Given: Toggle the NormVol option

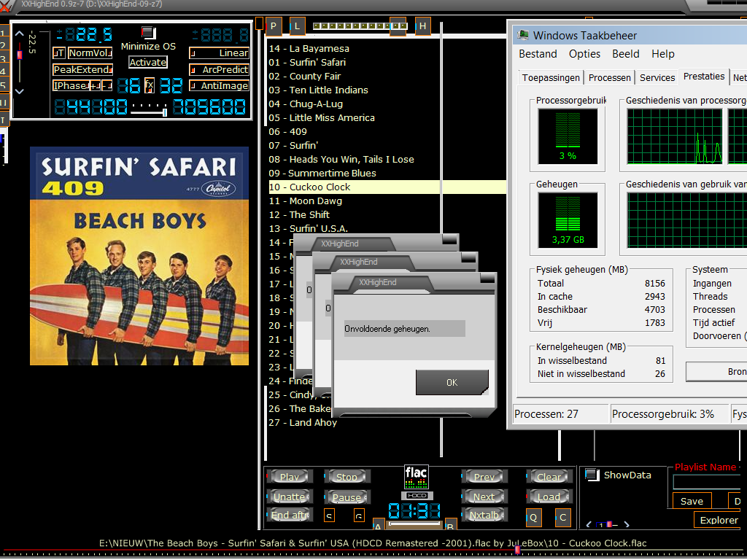Looking at the screenshot, I should click(90, 52).
